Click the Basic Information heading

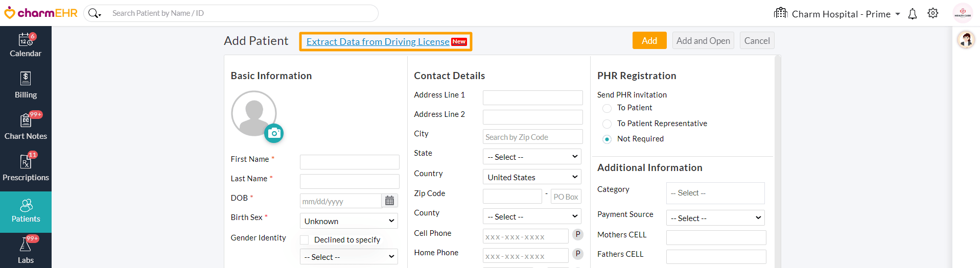(x=271, y=76)
